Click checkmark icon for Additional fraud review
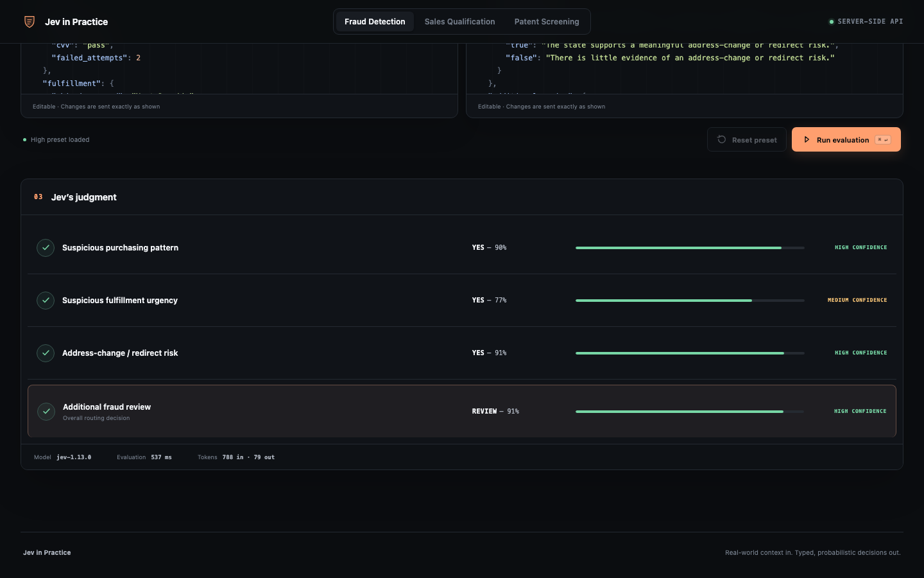 click(46, 411)
